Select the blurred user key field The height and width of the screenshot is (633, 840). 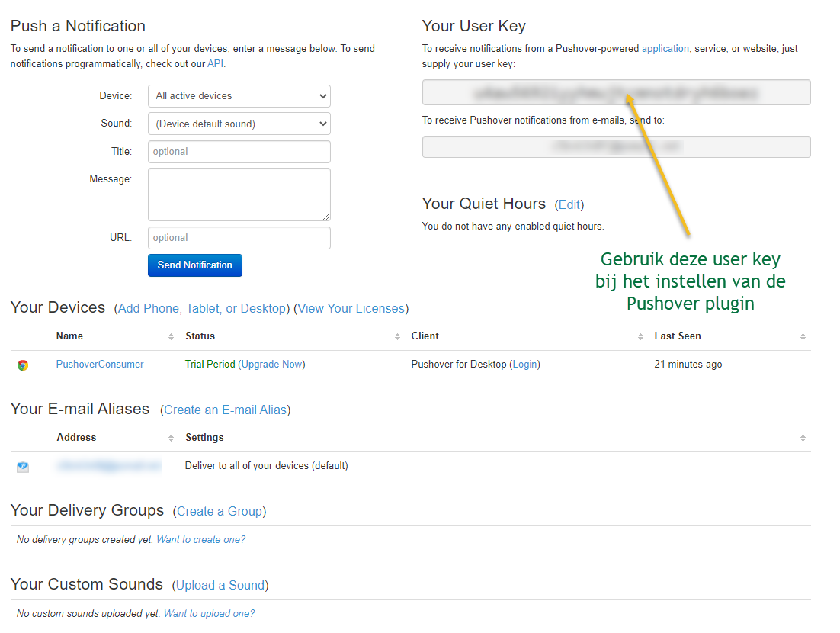pos(616,93)
